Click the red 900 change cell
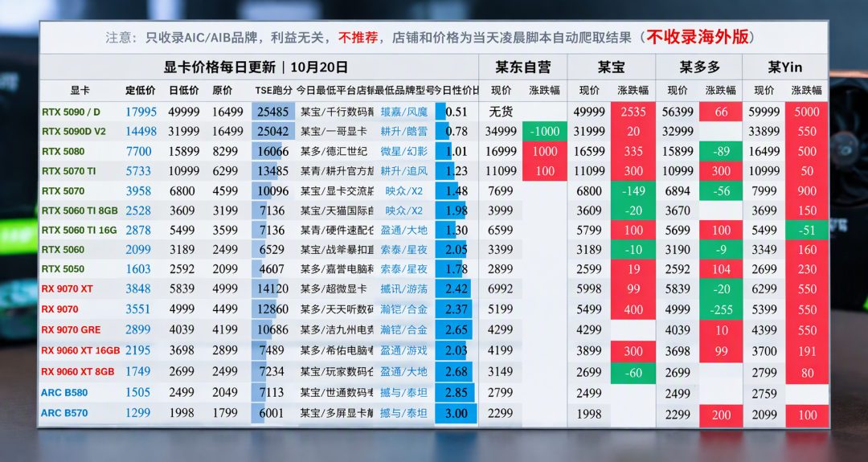Image resolution: width=868 pixels, height=462 pixels. tap(807, 191)
